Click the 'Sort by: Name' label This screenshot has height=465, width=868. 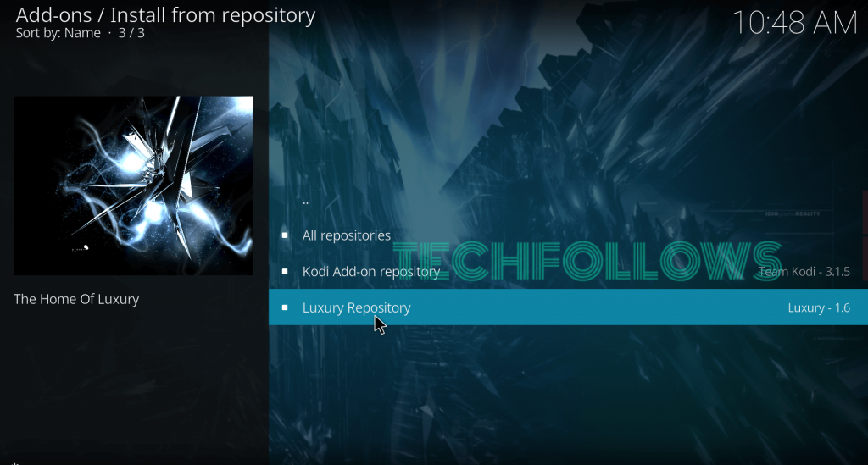[58, 33]
